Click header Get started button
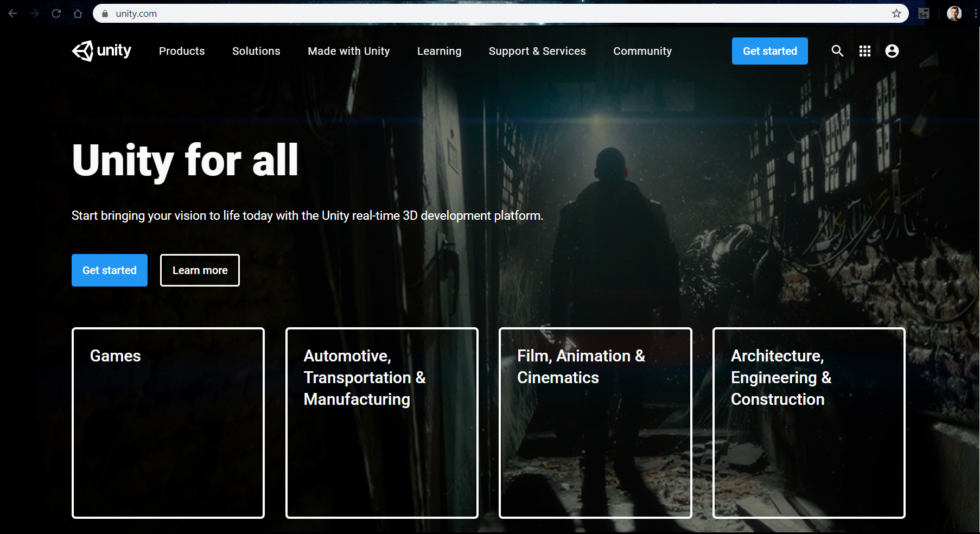Screen dimensions: 980x534 770,51
